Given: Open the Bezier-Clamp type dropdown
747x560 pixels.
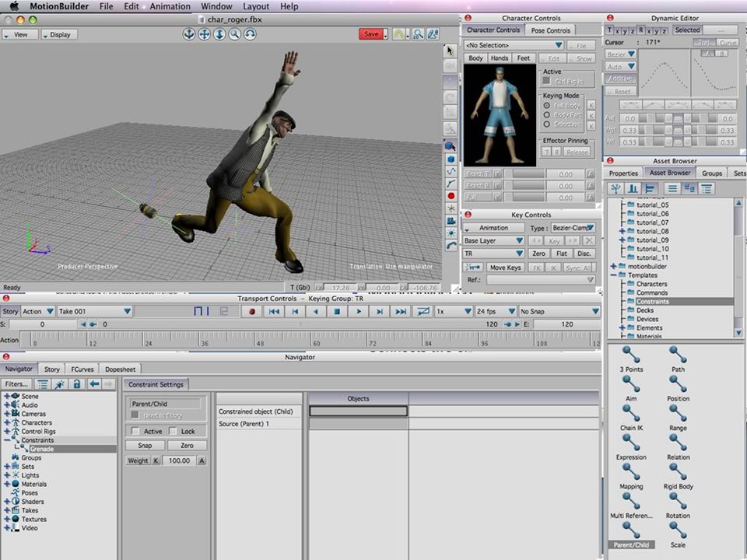Looking at the screenshot, I should pos(573,228).
